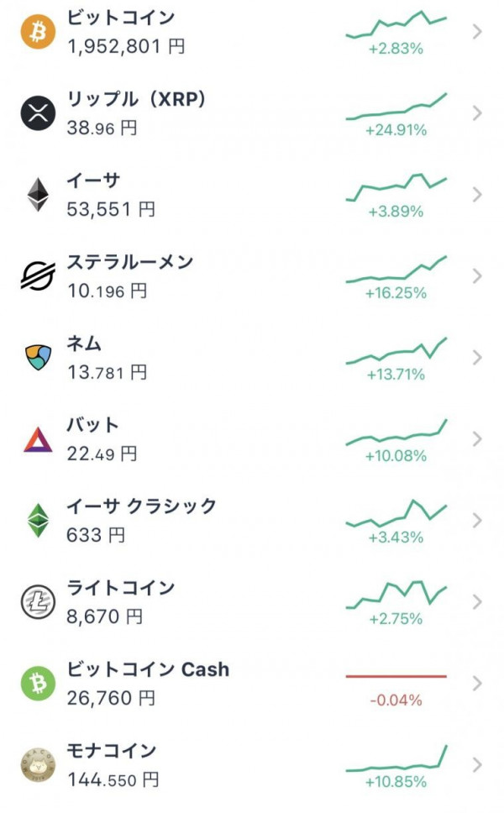The image size is (504, 813).
Task: Open Bitcoin details via its chevron
Action: coord(478,32)
